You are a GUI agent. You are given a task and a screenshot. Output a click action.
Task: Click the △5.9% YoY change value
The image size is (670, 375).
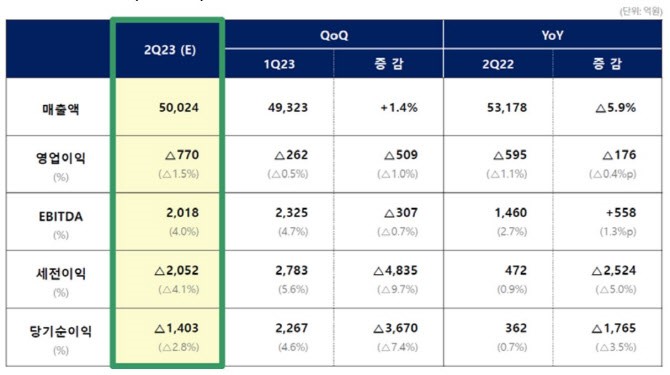coord(616,107)
